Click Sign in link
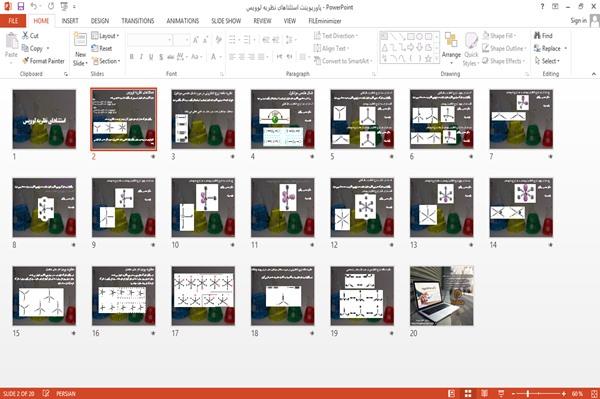 pyautogui.click(x=578, y=21)
